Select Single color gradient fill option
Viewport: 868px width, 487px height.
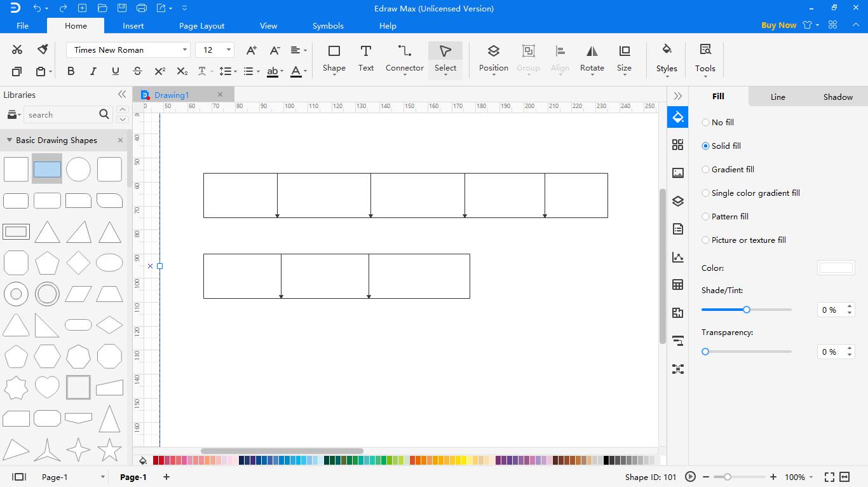(705, 193)
